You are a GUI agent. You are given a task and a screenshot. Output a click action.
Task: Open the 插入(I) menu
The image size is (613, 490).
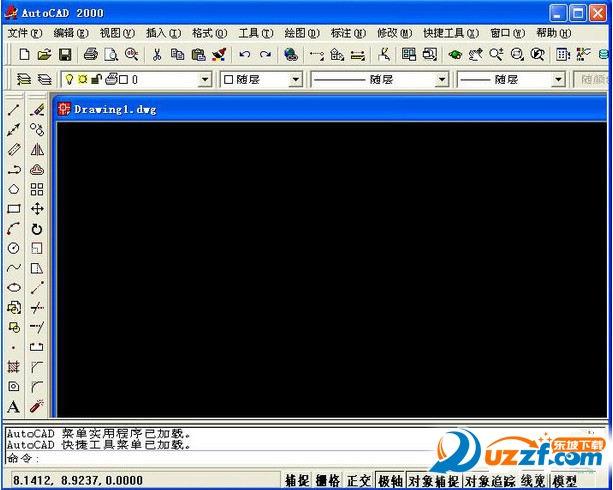point(163,33)
